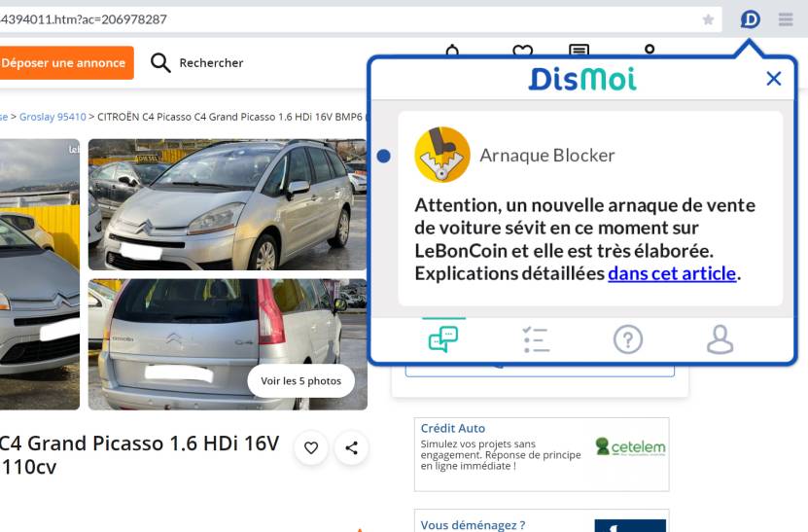Click the DisMoi extension icon in browser toolbar
Viewport: 808px width, 532px height.
point(750,19)
